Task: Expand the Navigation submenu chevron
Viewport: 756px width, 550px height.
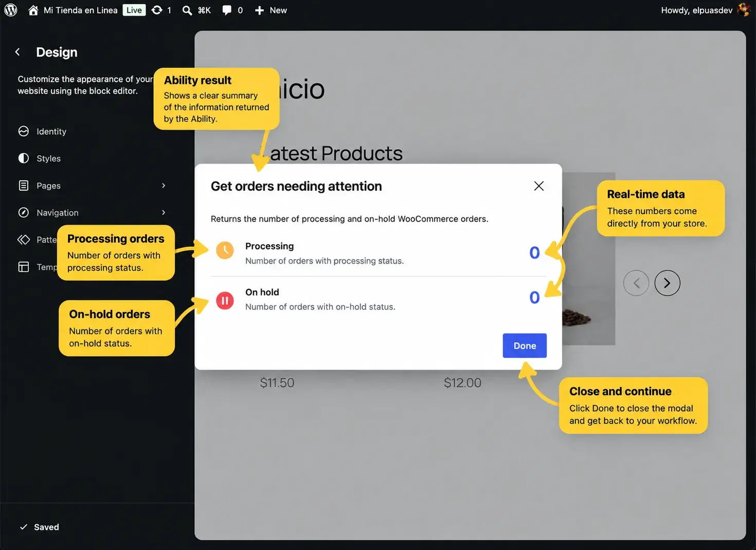Action: (164, 213)
